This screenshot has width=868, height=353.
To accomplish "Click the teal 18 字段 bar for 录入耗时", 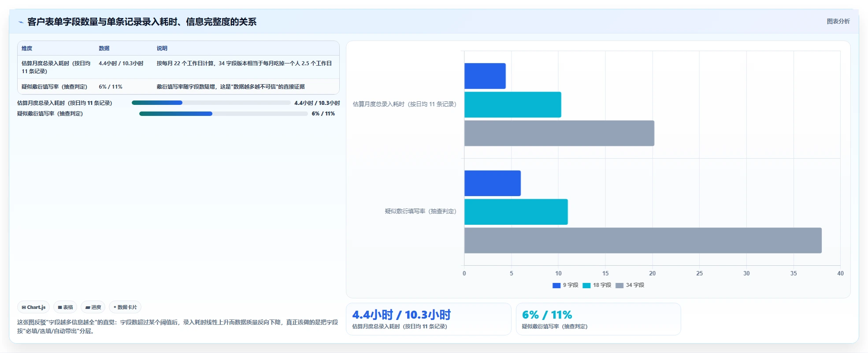I will [x=513, y=104].
